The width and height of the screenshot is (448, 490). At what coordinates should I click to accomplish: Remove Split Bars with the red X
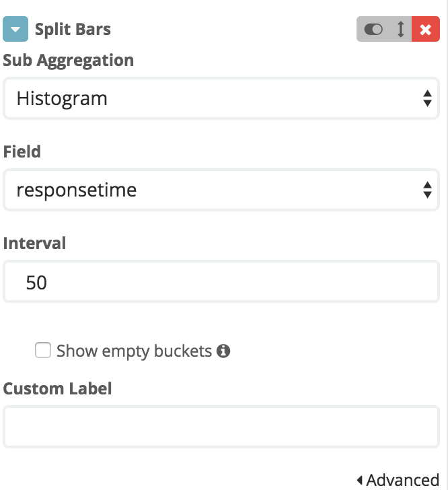coord(426,29)
